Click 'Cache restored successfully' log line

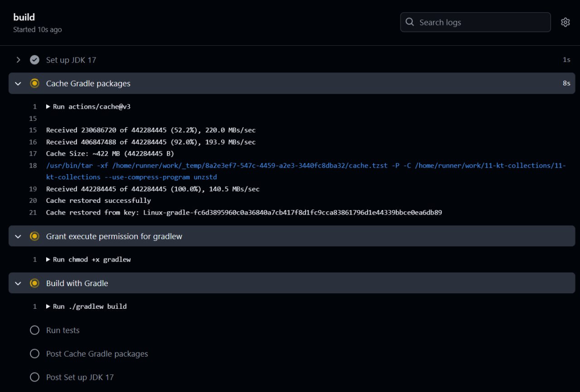click(x=98, y=200)
